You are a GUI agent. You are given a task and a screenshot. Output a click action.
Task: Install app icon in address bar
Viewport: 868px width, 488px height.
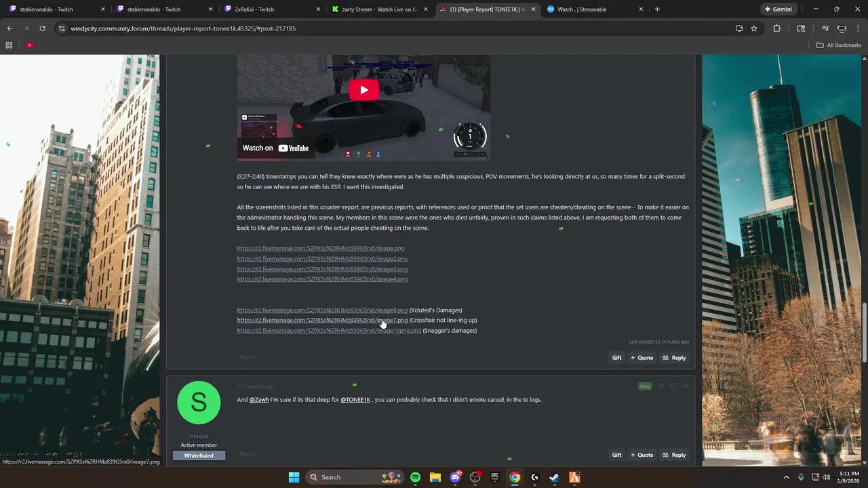point(739,28)
